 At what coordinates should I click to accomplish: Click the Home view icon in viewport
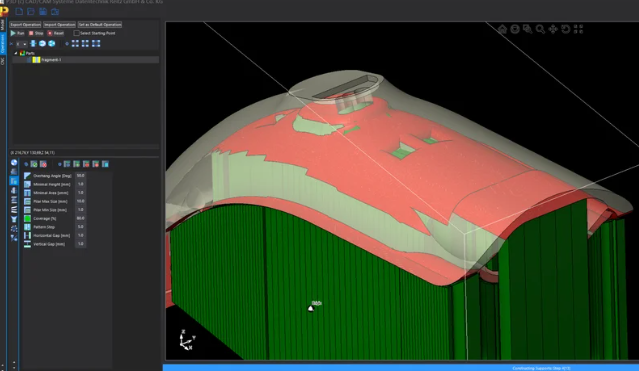point(502,29)
